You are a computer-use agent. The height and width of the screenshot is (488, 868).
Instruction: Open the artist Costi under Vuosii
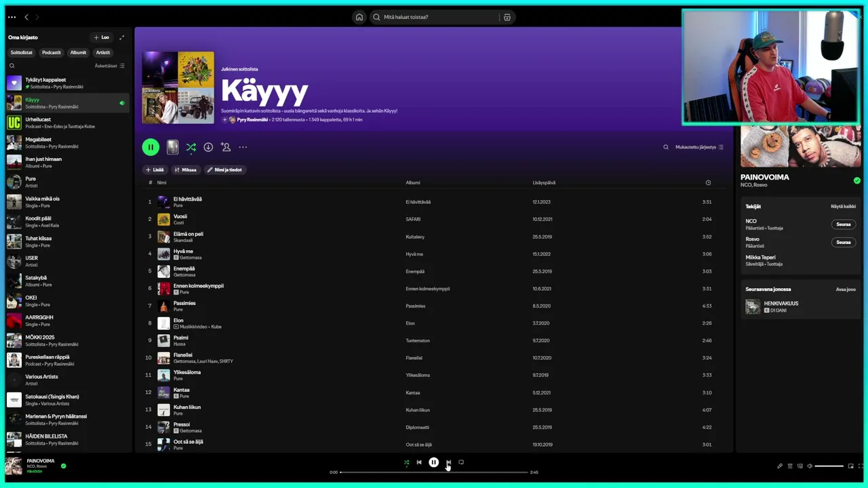coord(178,223)
